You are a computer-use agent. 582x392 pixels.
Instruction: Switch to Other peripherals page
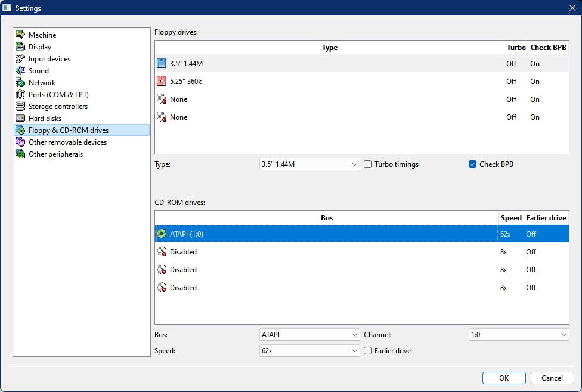[55, 154]
